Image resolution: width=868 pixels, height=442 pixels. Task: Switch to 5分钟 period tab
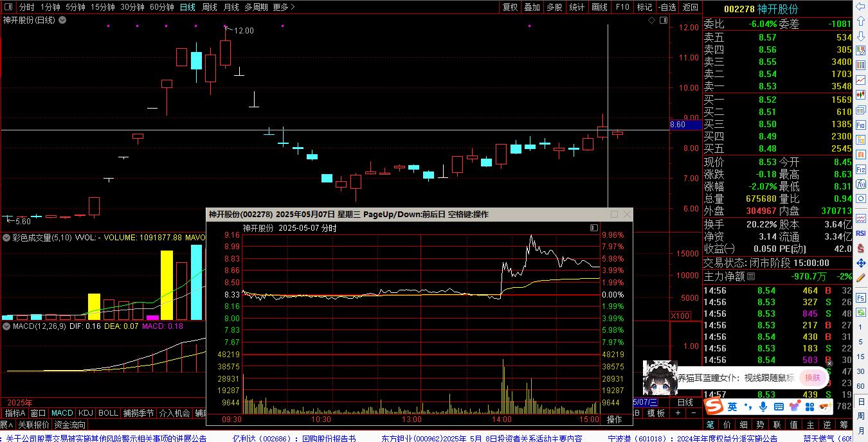point(75,7)
